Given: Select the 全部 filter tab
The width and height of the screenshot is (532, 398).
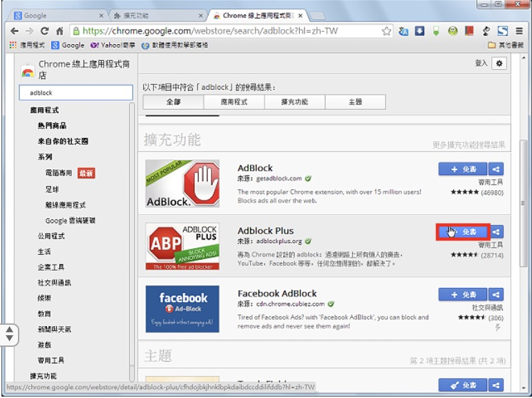Looking at the screenshot, I should 173,102.
